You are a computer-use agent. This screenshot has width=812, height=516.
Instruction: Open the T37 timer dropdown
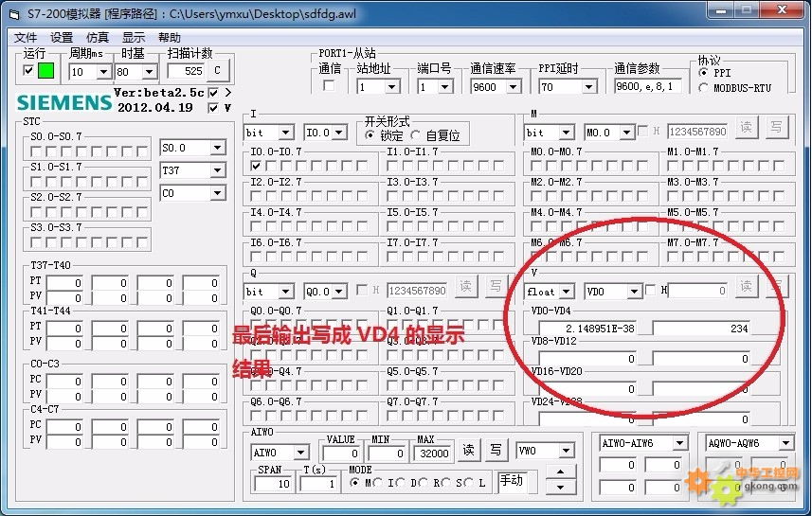[218, 170]
